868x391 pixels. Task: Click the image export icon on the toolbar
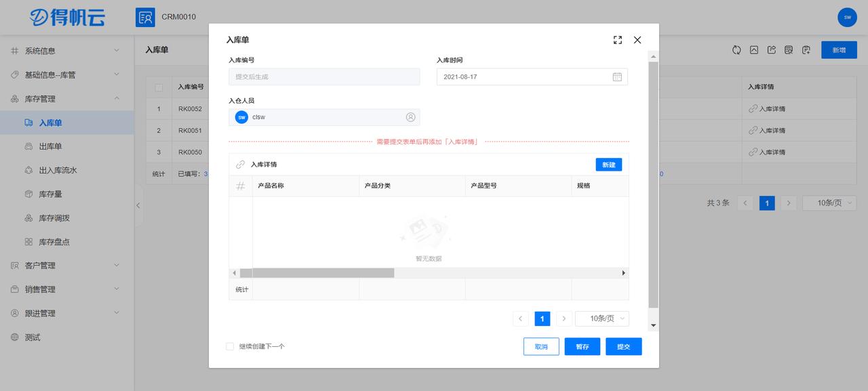click(x=754, y=49)
